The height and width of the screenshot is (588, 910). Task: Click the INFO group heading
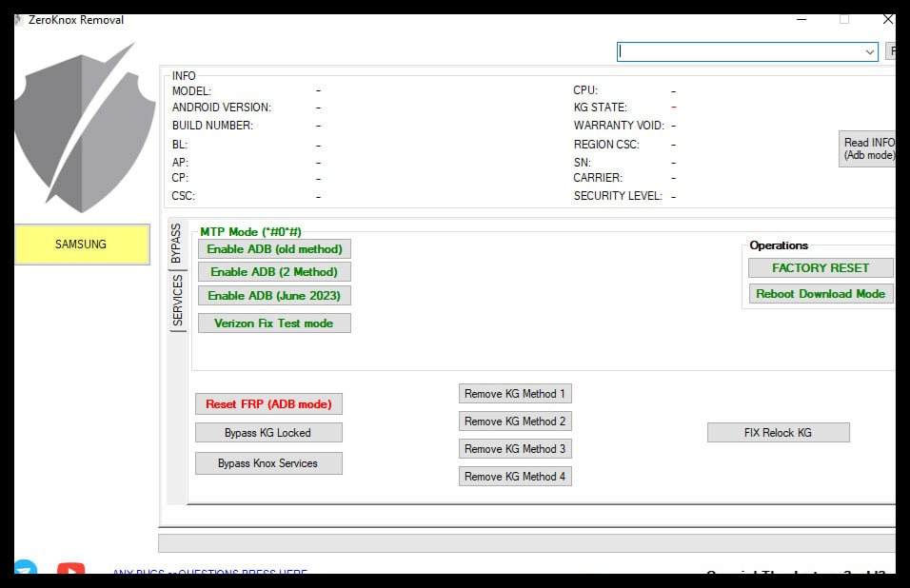184,76
